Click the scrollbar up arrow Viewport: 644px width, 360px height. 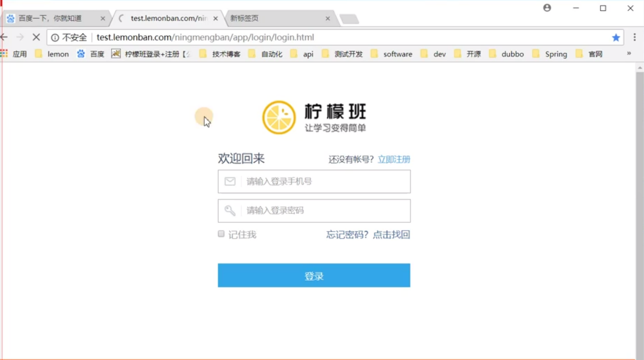tap(639, 67)
